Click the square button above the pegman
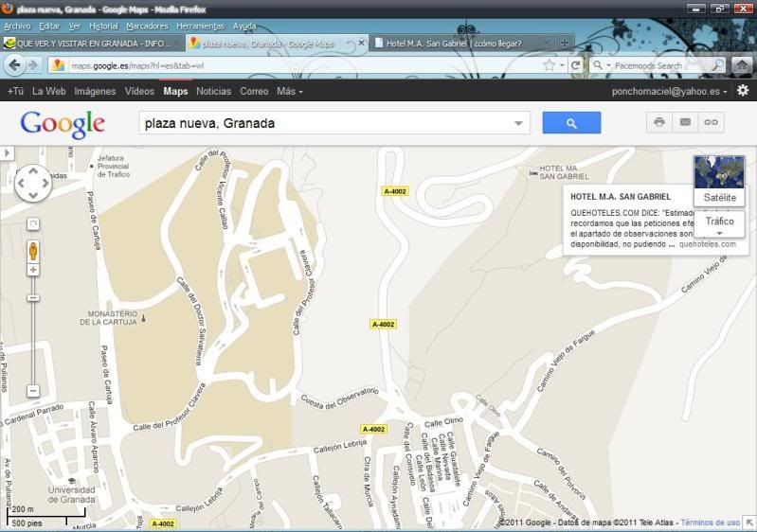 pos(33,223)
